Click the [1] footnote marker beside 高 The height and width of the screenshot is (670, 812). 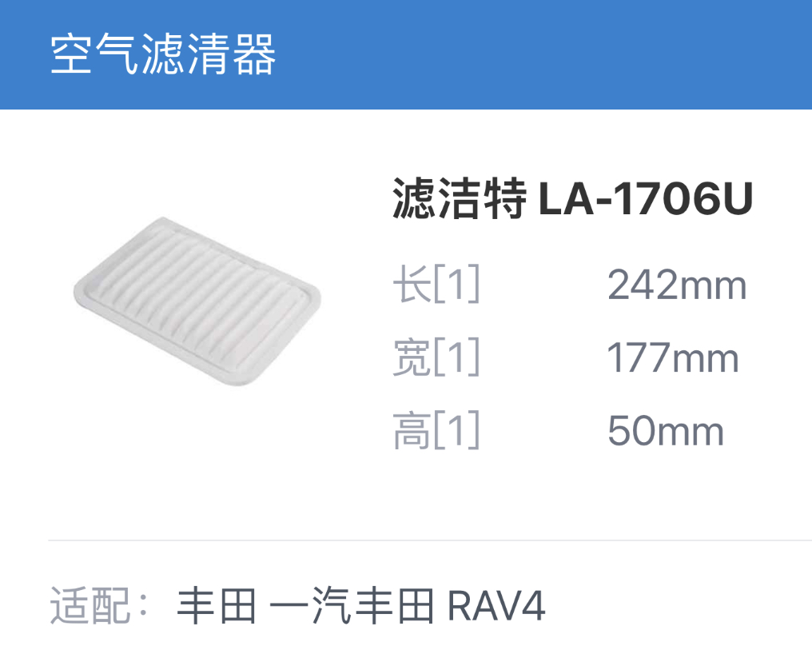click(x=457, y=430)
